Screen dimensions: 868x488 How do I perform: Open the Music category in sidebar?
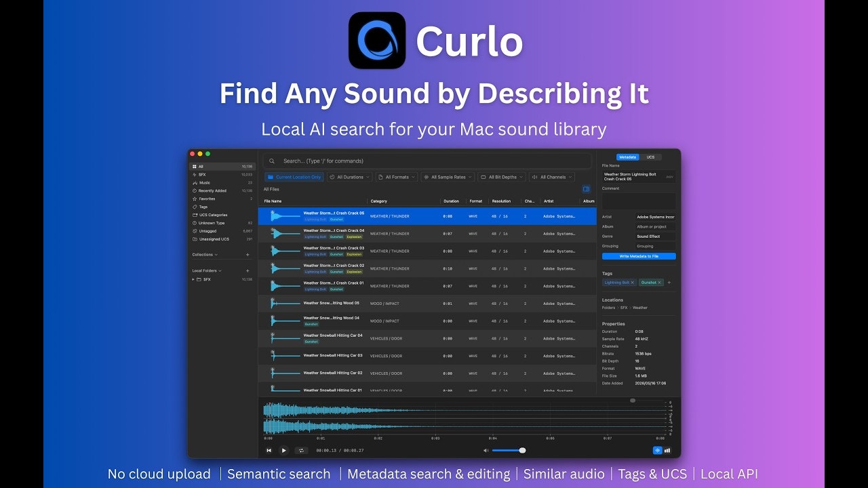222,182
